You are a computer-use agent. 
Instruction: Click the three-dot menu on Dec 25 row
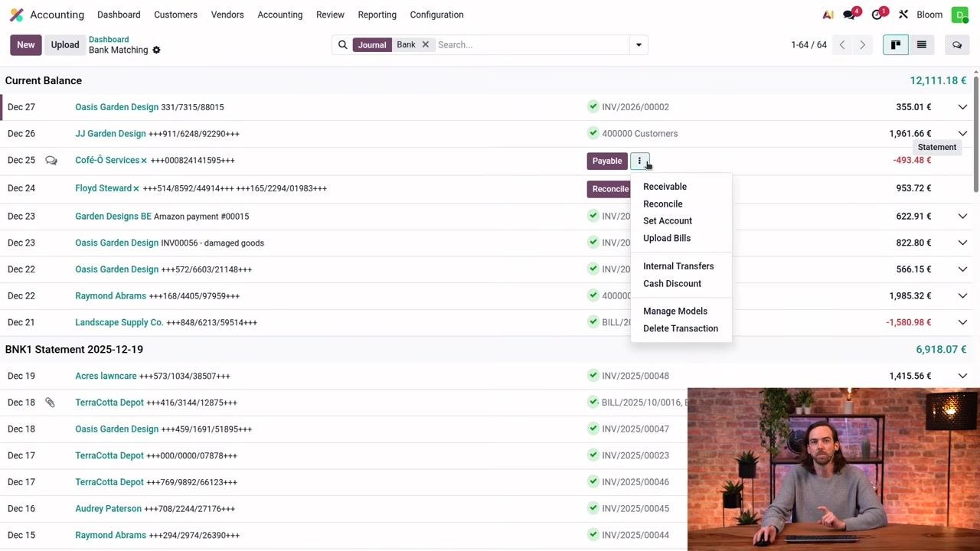point(639,161)
